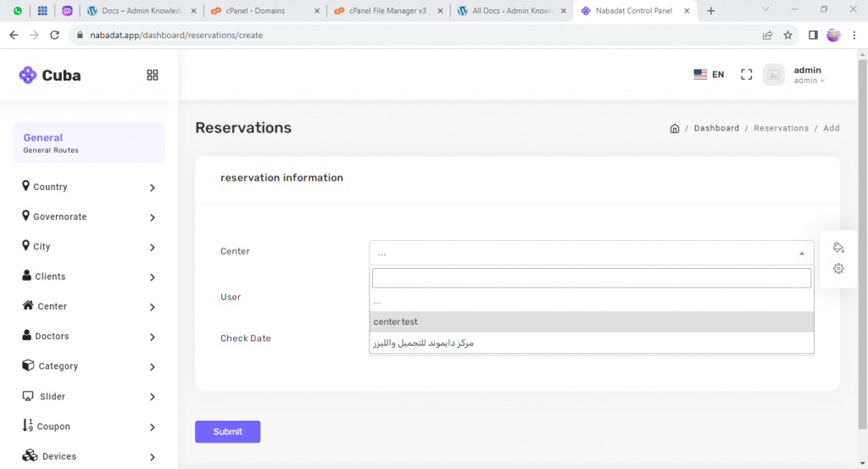Collapse the Center select dropdown arrow
The height and width of the screenshot is (469, 868).
(801, 254)
